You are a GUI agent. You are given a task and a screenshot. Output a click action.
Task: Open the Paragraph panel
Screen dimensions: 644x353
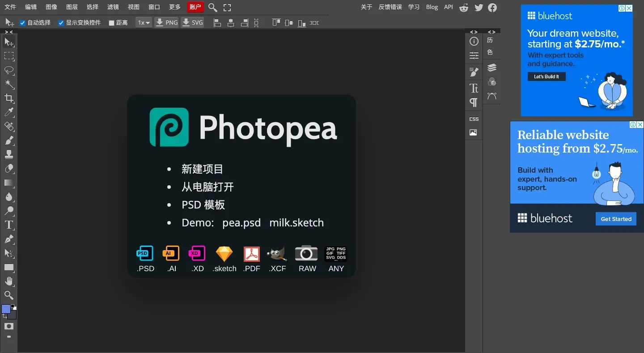coord(474,102)
